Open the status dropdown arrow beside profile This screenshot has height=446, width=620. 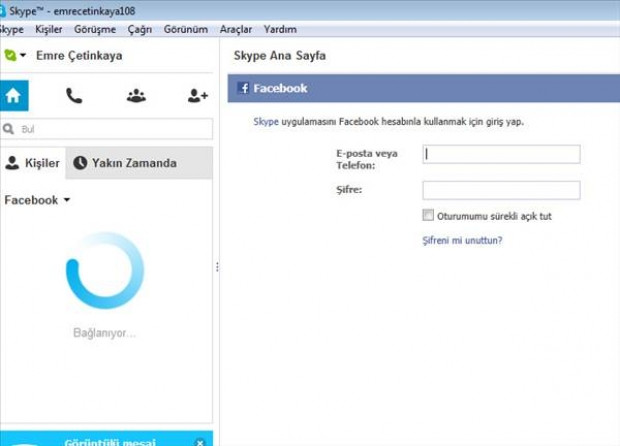[x=23, y=55]
